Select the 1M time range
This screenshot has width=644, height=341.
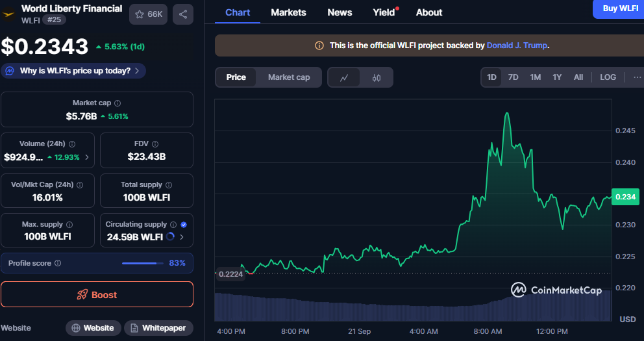point(535,77)
